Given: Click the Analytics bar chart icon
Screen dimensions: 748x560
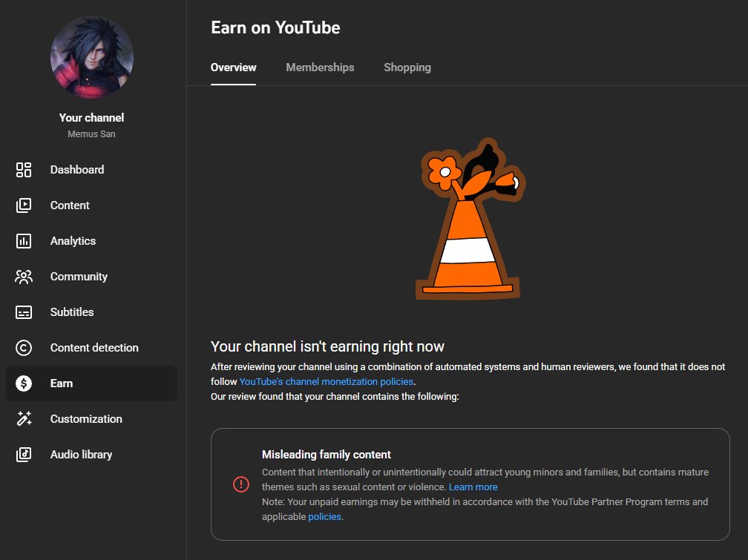Looking at the screenshot, I should [24, 241].
